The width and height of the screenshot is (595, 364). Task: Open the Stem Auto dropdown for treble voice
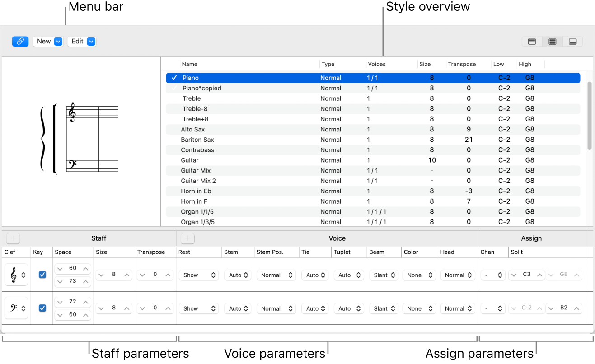(238, 275)
